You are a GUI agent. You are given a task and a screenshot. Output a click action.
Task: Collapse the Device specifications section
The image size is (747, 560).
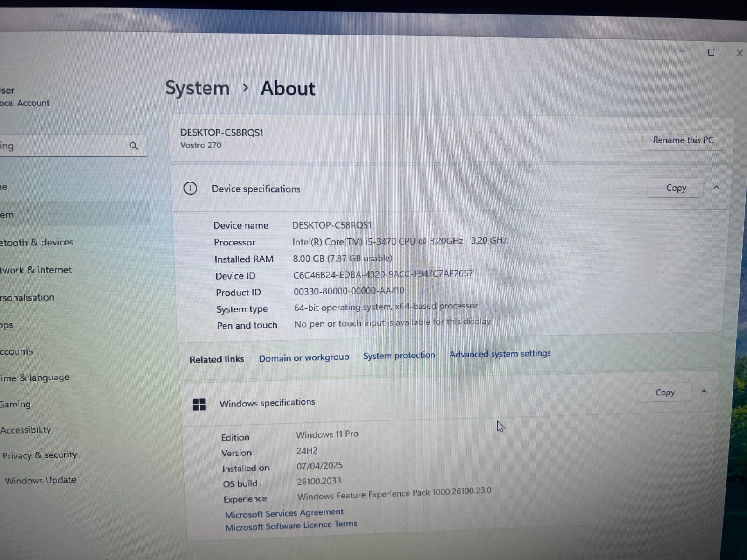click(716, 188)
